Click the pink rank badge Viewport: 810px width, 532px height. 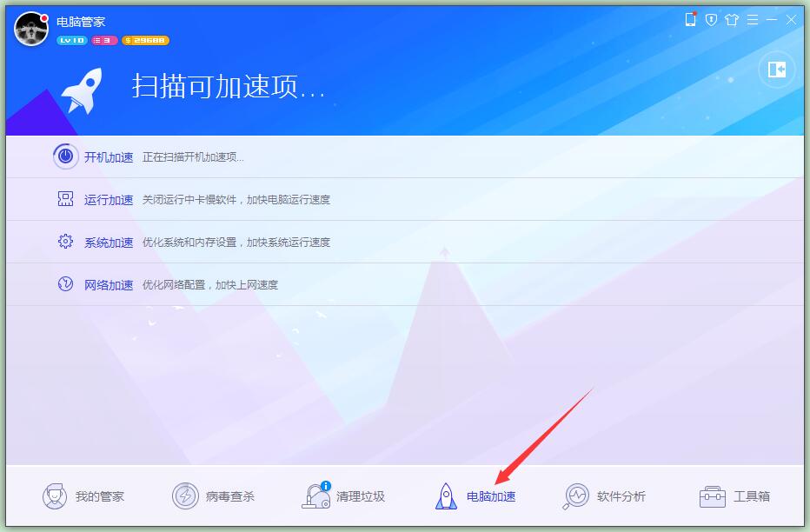click(x=104, y=41)
